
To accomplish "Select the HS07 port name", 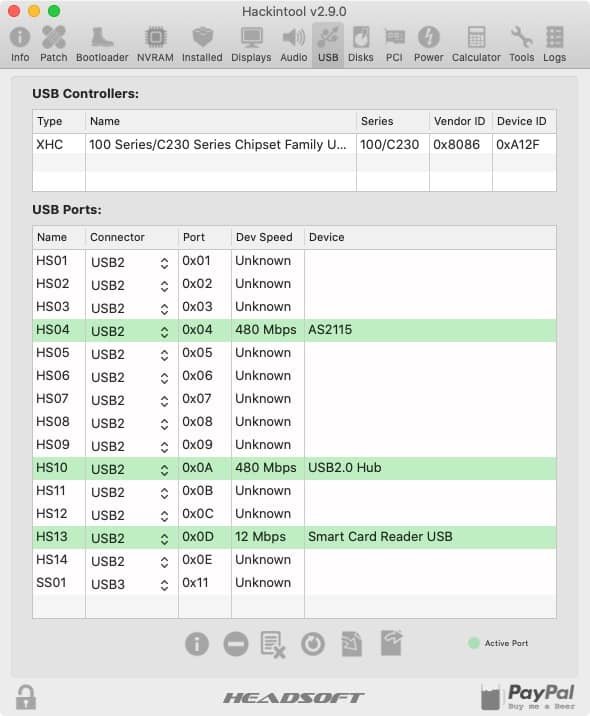I will [53, 399].
